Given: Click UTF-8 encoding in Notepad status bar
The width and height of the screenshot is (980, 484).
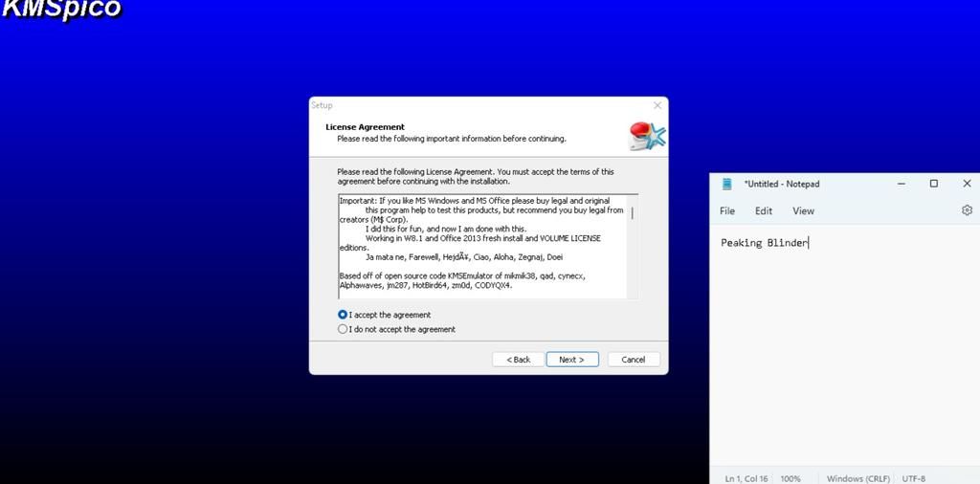Looking at the screenshot, I should pyautogui.click(x=914, y=478).
